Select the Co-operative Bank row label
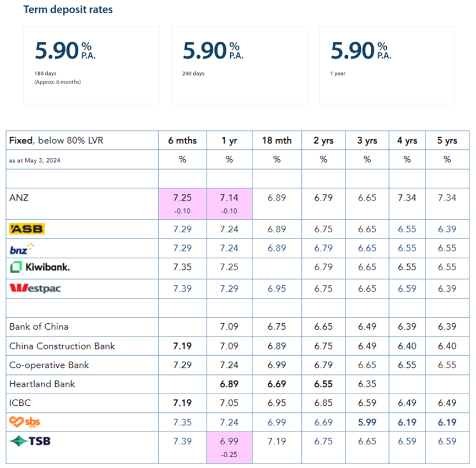This screenshot has height=468, width=476. pos(49,365)
